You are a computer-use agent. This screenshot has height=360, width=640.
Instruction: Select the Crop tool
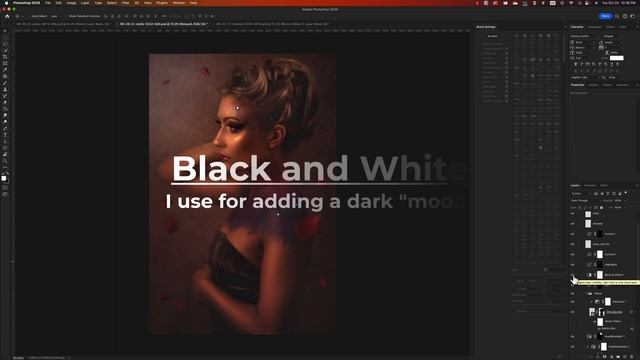click(x=5, y=57)
